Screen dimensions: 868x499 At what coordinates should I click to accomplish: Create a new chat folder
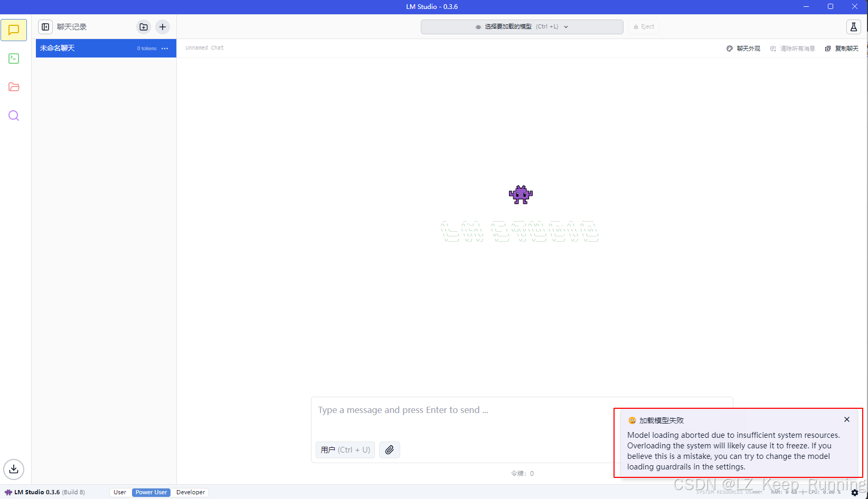pos(144,27)
